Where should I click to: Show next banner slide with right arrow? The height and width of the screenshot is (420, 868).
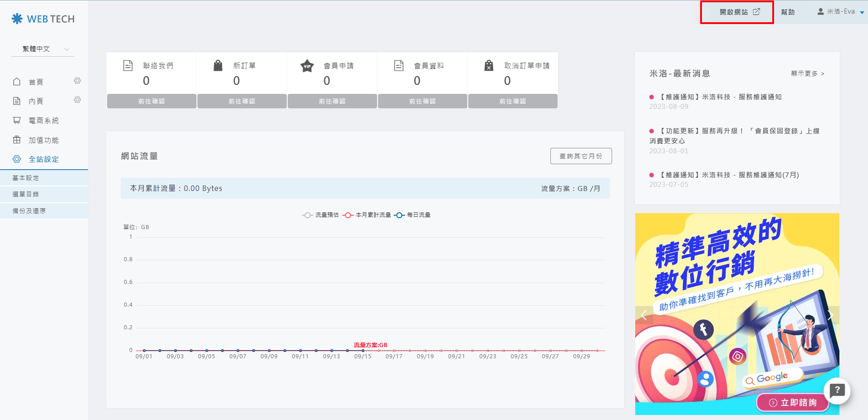pos(830,315)
